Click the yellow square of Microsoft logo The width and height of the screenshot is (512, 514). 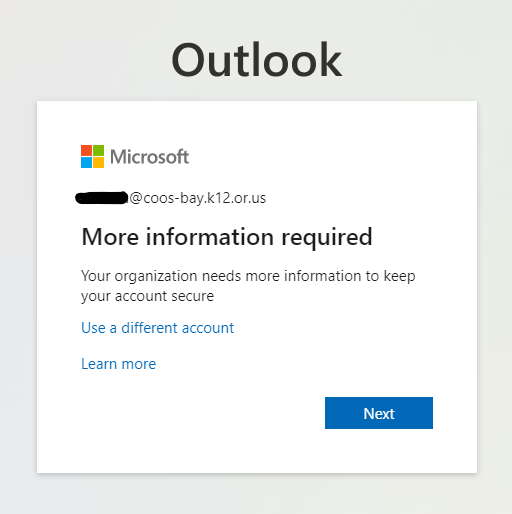click(x=98, y=162)
